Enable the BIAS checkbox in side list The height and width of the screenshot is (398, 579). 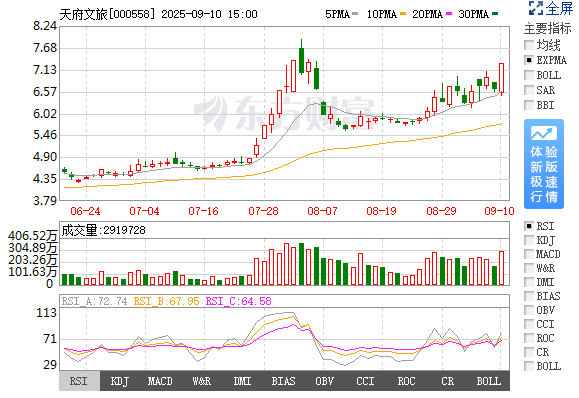tap(529, 296)
